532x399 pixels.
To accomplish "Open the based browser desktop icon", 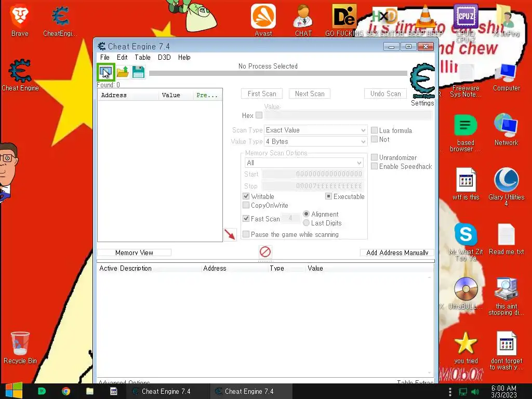I will point(465,133).
